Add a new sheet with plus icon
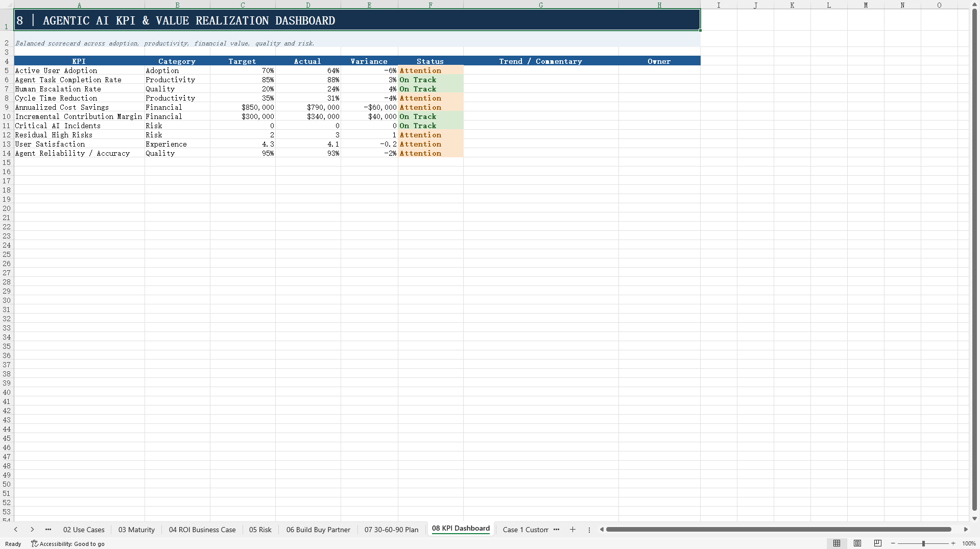The width and height of the screenshot is (980, 549). tap(572, 530)
